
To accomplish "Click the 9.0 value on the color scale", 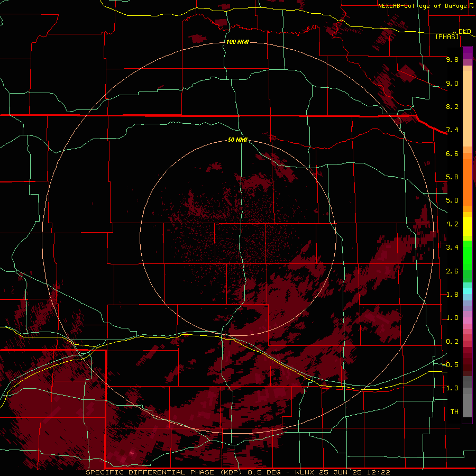I will click(452, 83).
